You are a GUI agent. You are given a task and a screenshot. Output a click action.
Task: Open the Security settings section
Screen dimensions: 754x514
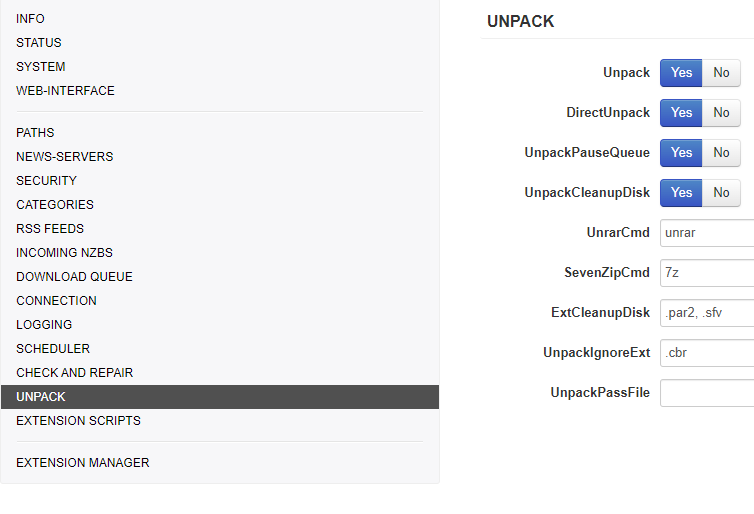click(46, 181)
